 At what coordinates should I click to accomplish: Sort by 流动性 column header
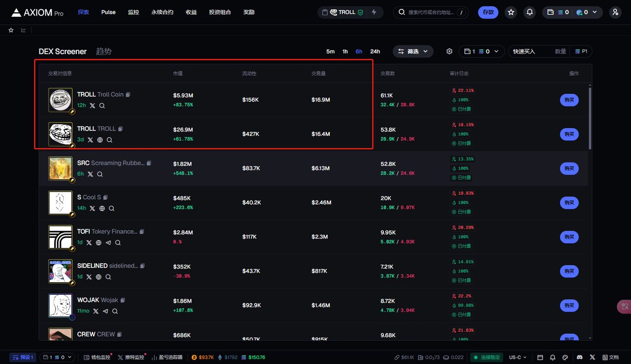pyautogui.click(x=249, y=74)
